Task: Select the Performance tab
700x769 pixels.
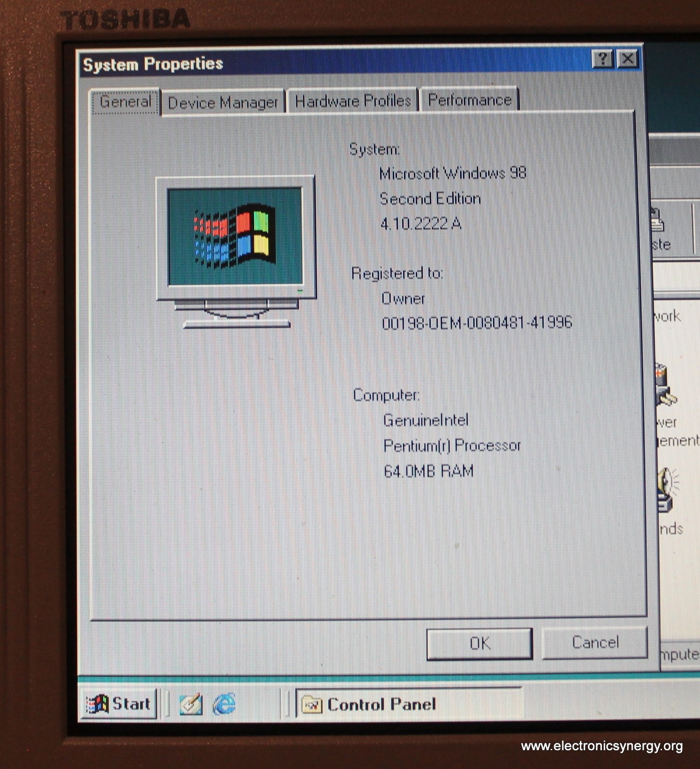Action: pos(469,99)
